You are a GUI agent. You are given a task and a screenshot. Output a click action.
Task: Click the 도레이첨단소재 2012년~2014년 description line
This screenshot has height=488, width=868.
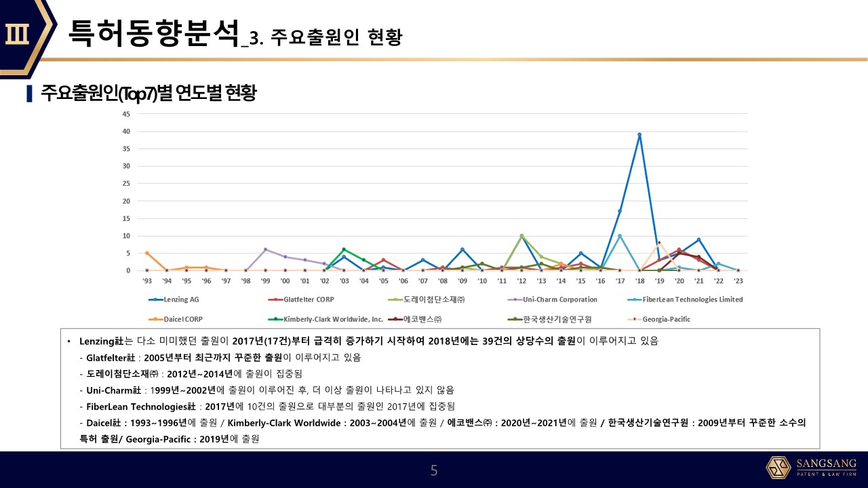click(191, 373)
